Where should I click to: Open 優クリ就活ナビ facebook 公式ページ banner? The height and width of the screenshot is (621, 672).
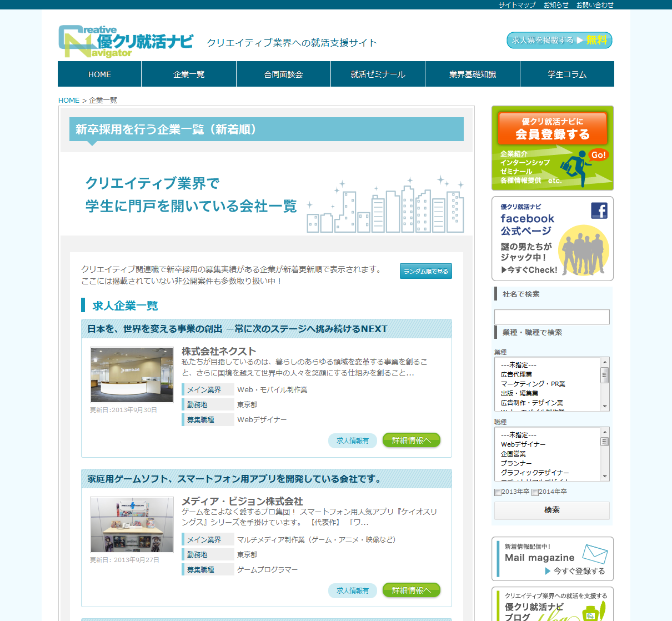pyautogui.click(x=553, y=239)
